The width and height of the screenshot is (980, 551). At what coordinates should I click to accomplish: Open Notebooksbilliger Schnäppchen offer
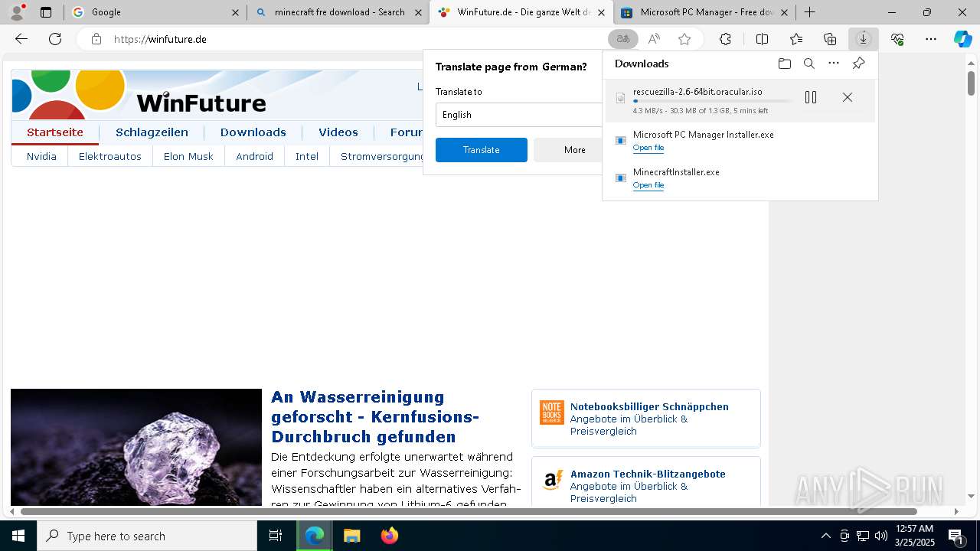(x=646, y=419)
